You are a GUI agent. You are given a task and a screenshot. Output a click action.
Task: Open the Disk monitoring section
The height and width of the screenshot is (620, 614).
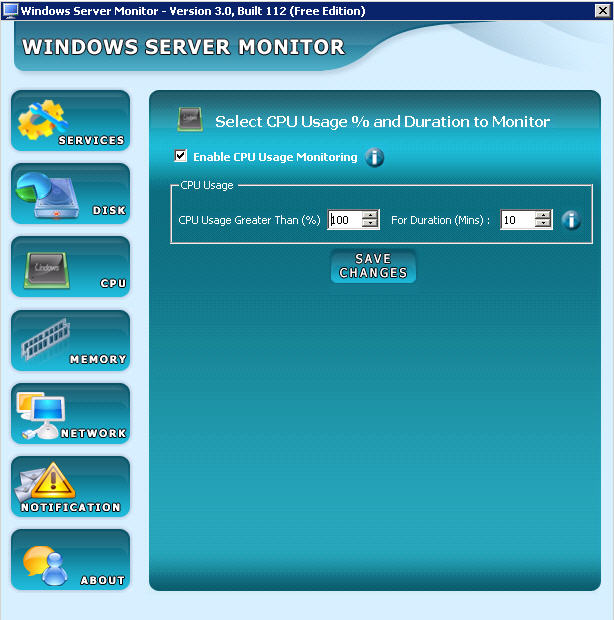70,194
